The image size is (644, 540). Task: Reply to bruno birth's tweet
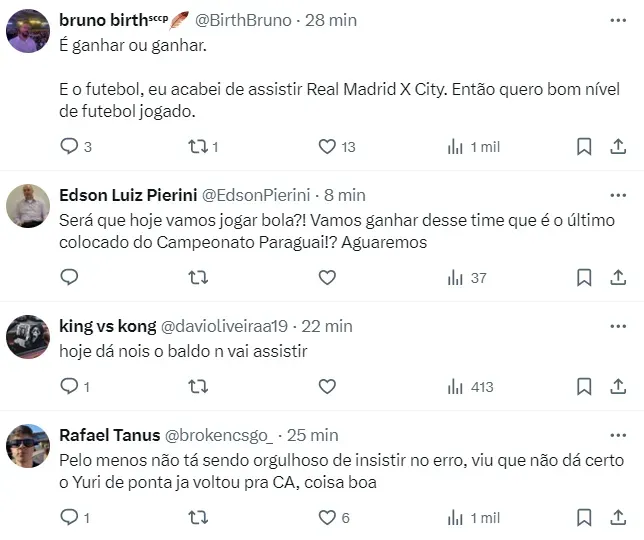click(x=69, y=147)
